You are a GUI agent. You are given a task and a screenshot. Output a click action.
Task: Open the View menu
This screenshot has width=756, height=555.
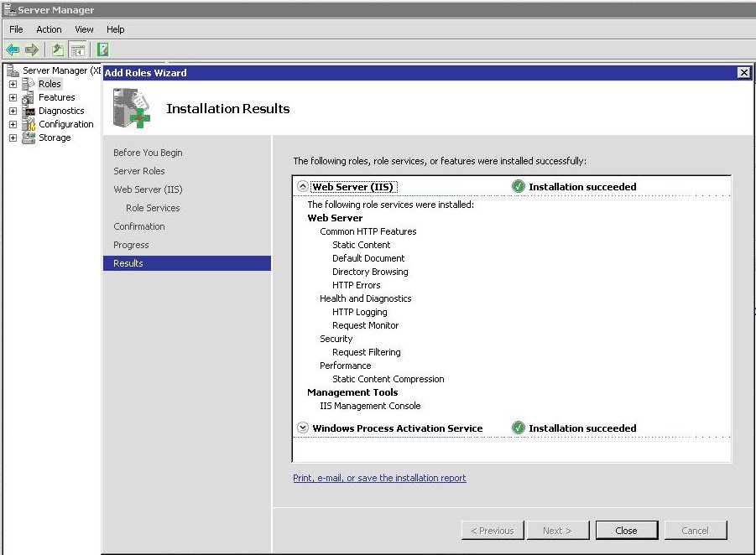pyautogui.click(x=84, y=29)
